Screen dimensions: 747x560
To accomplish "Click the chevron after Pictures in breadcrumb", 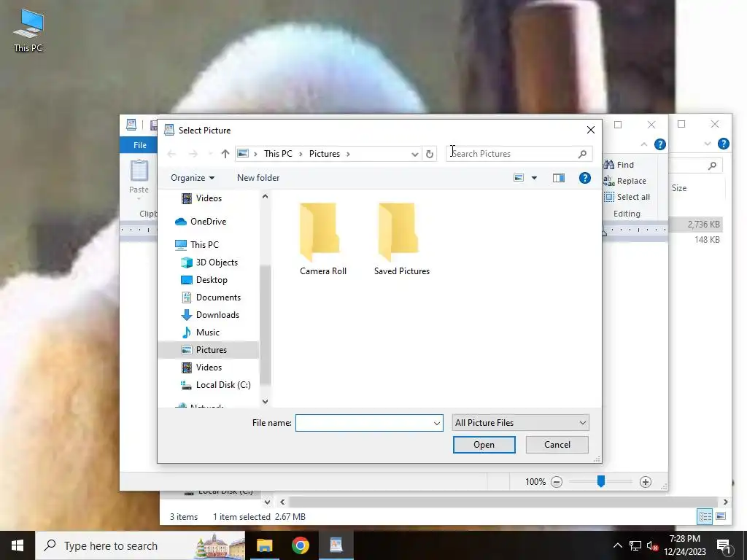I will (348, 154).
